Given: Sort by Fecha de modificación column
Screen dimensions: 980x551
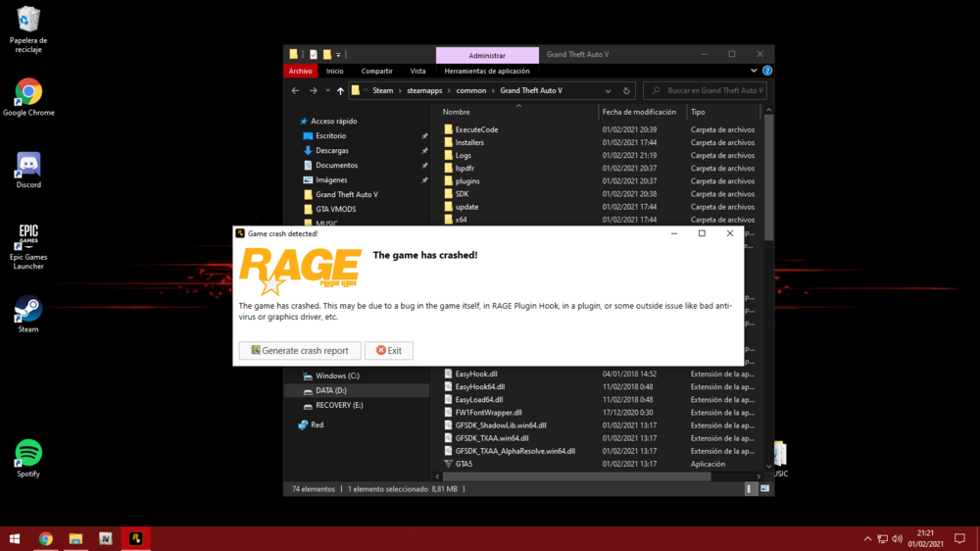Looking at the screenshot, I should pyautogui.click(x=639, y=112).
